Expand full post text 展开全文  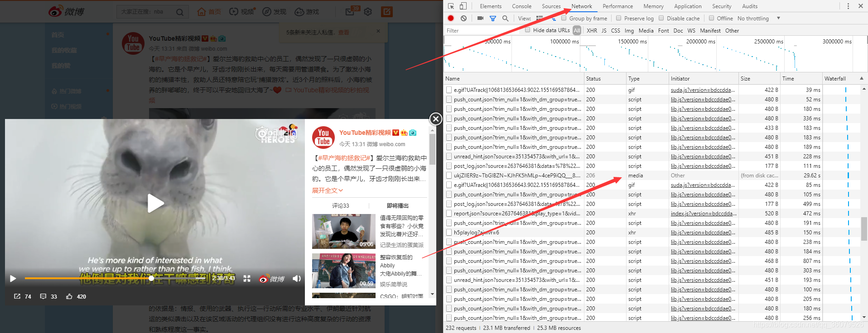point(327,190)
